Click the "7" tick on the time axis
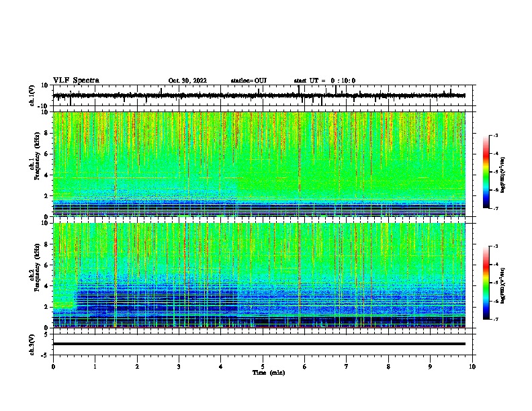 coord(347,367)
